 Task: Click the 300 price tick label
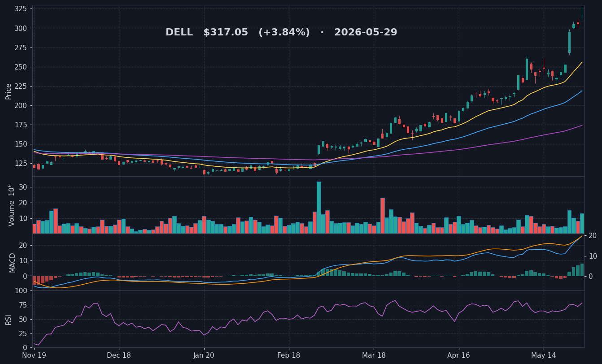pos(21,28)
